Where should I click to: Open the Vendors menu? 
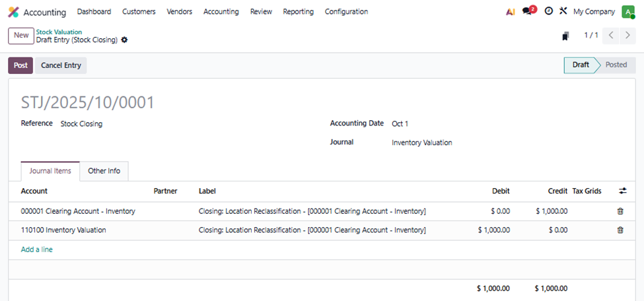[x=179, y=12]
